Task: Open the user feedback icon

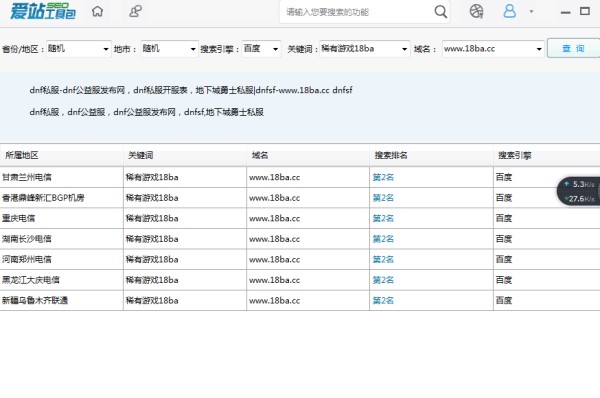Action: tap(135, 11)
